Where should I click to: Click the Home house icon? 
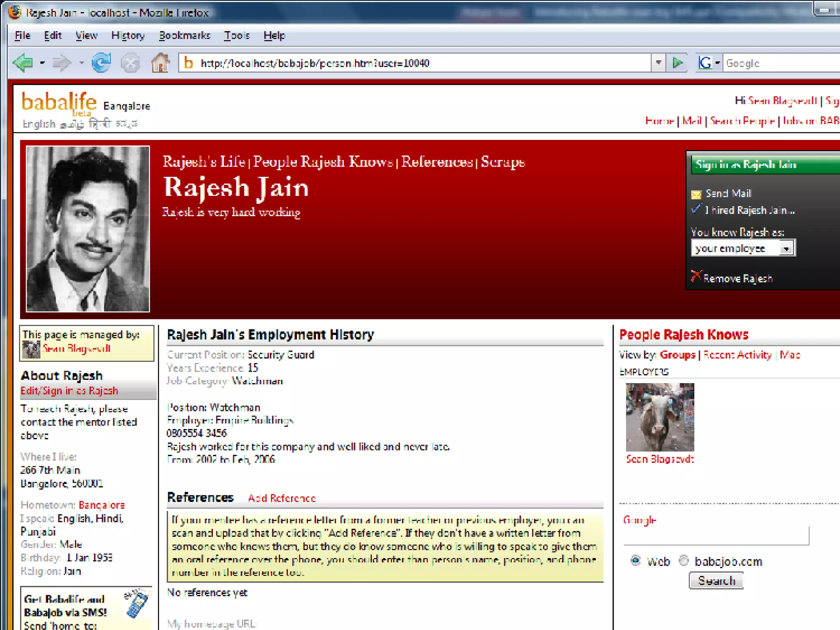[160, 63]
